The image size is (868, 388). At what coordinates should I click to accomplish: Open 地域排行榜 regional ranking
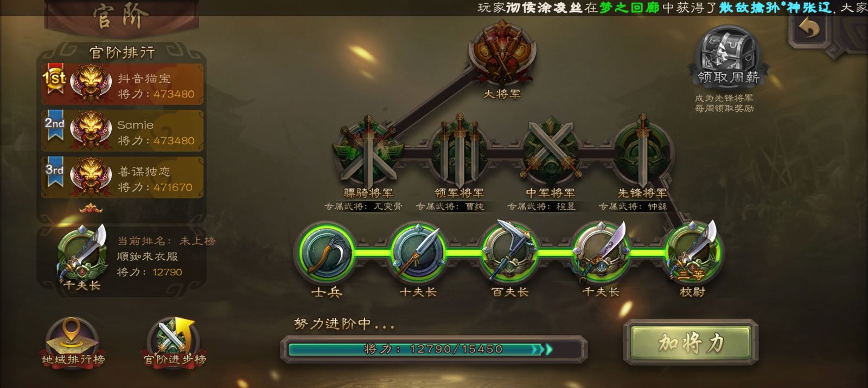point(73,343)
